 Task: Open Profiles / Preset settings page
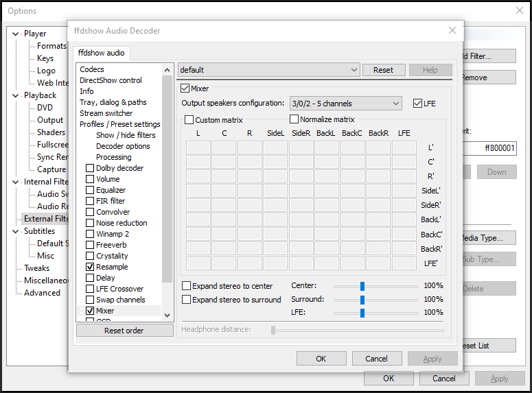119,124
